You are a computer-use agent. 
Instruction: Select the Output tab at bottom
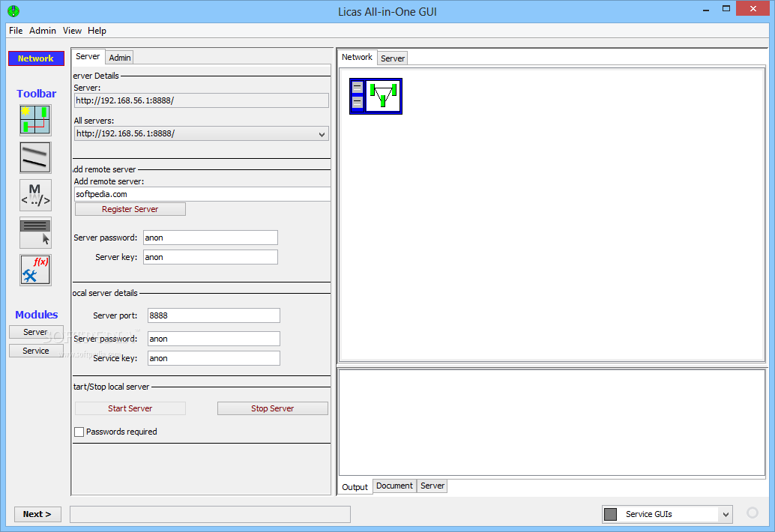[x=355, y=487]
